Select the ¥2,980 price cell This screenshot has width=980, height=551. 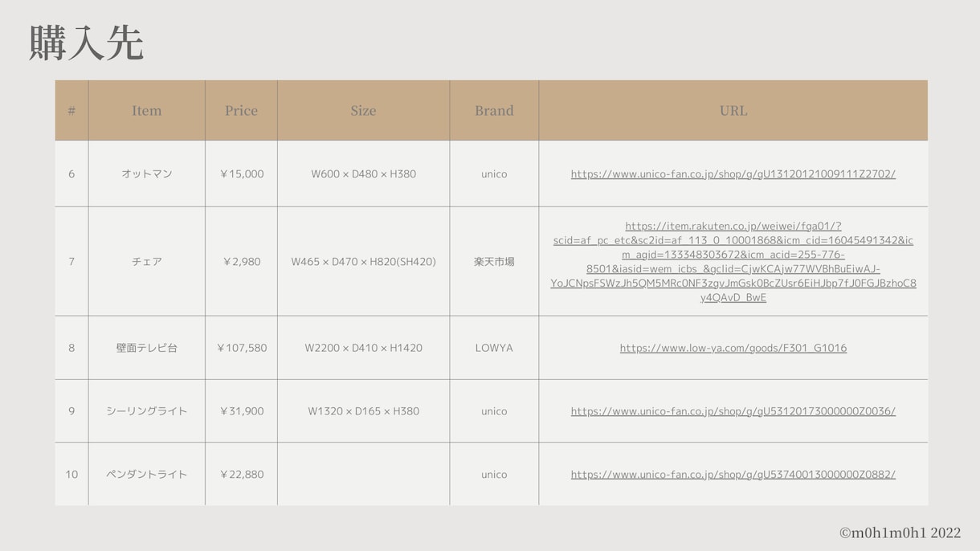tap(241, 262)
